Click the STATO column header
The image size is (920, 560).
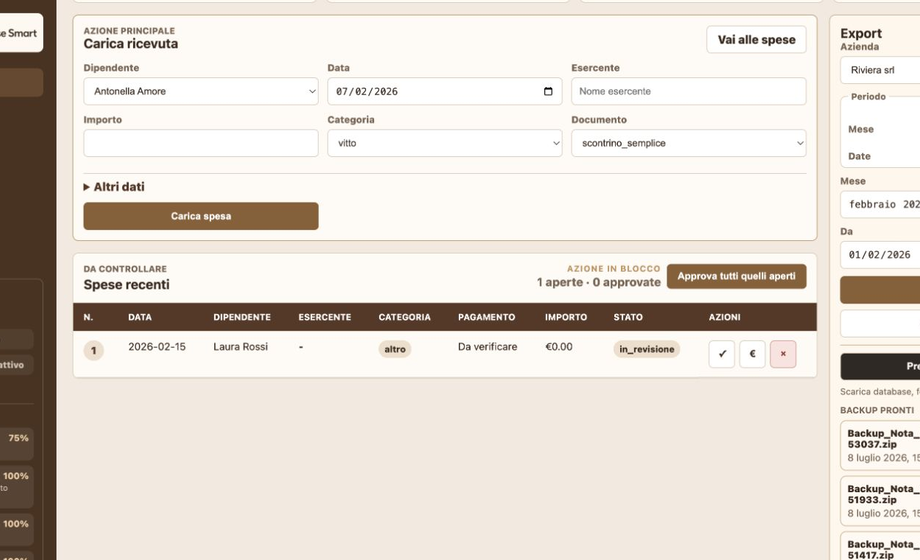[628, 317]
